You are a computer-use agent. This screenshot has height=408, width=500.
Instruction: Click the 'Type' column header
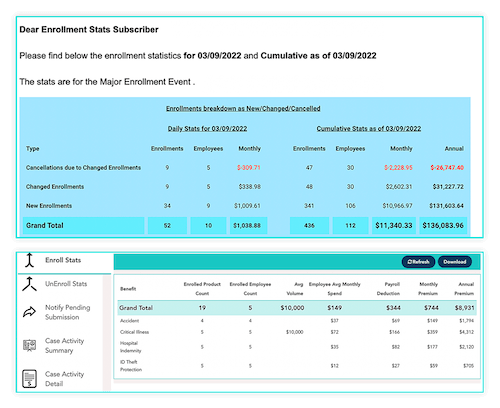coord(33,149)
